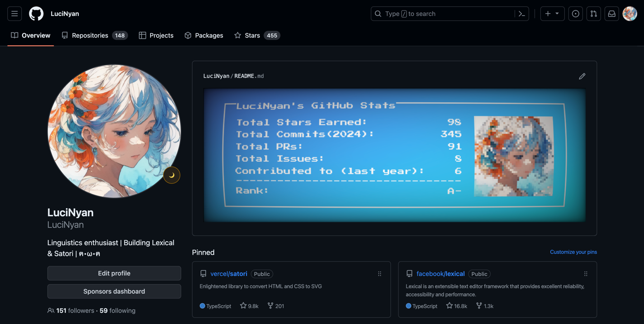The image size is (644, 324).
Task: Open the facebook/lexical repository
Action: pos(440,274)
